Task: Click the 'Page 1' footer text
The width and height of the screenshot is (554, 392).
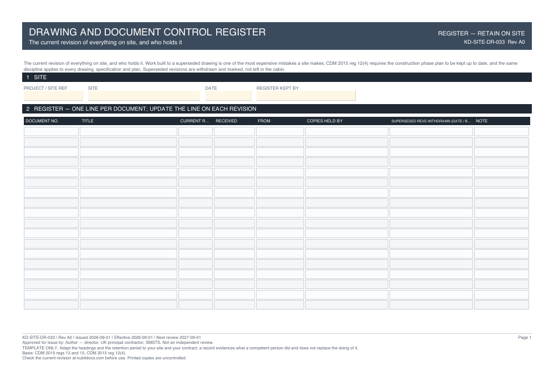Action: click(525, 338)
